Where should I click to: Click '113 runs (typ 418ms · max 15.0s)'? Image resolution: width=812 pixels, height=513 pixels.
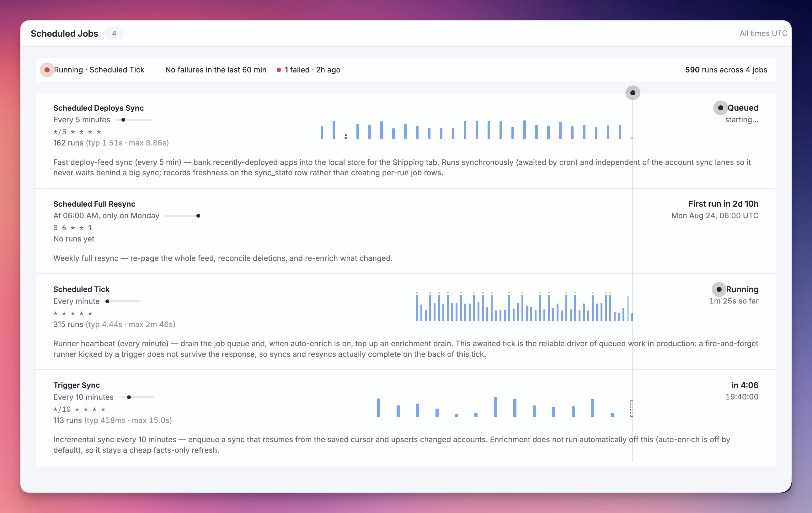click(113, 420)
